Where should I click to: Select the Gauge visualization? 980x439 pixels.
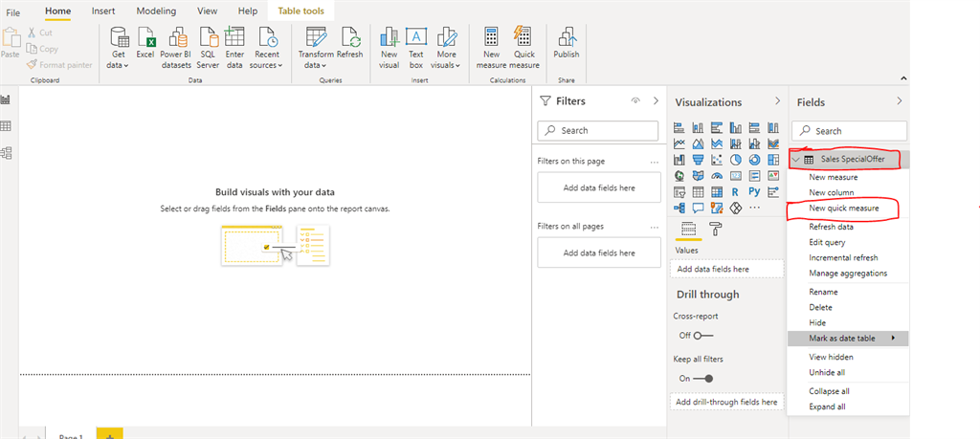(x=717, y=176)
